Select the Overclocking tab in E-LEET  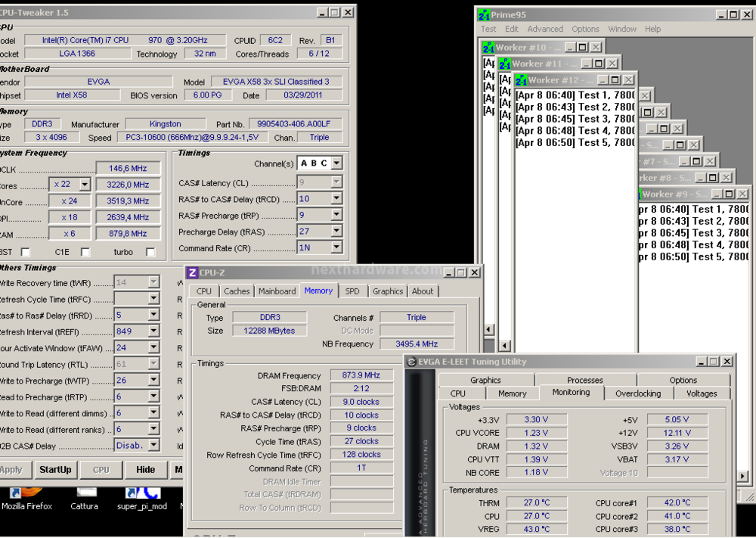[x=638, y=393]
